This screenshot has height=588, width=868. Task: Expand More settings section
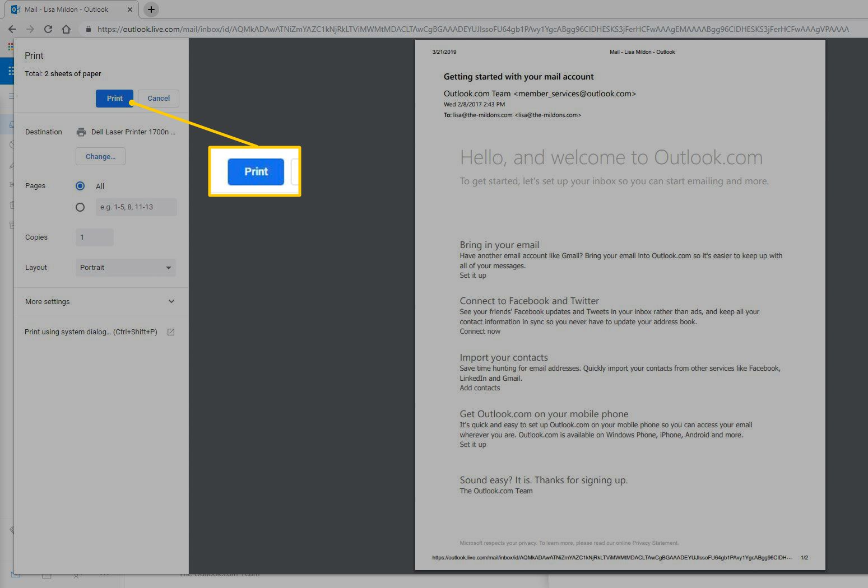pos(101,301)
